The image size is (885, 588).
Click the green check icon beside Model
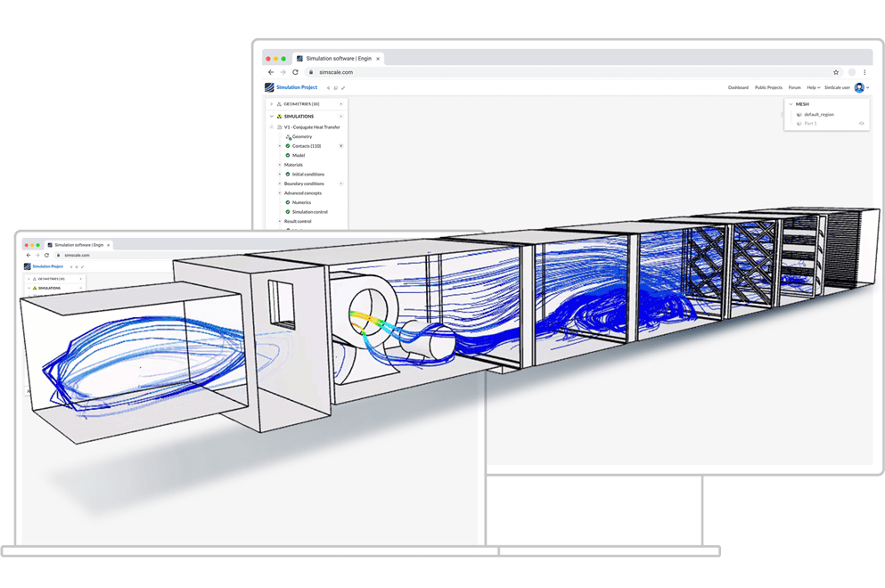click(x=288, y=156)
